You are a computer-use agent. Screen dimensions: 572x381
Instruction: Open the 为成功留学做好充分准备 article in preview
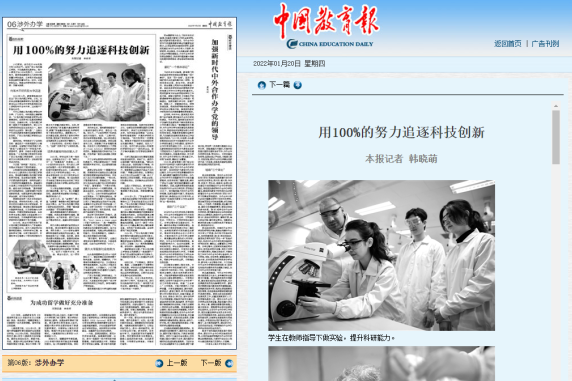point(61,303)
